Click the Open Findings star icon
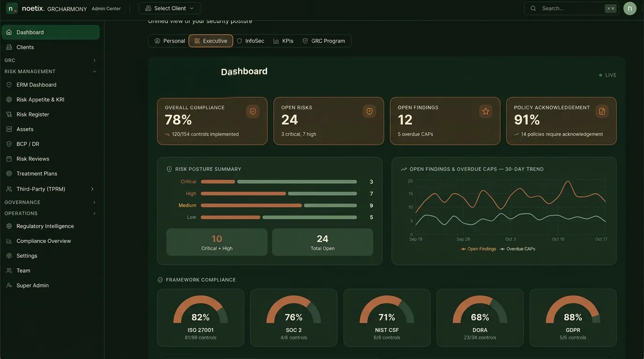The width and height of the screenshot is (644, 359). (486, 111)
